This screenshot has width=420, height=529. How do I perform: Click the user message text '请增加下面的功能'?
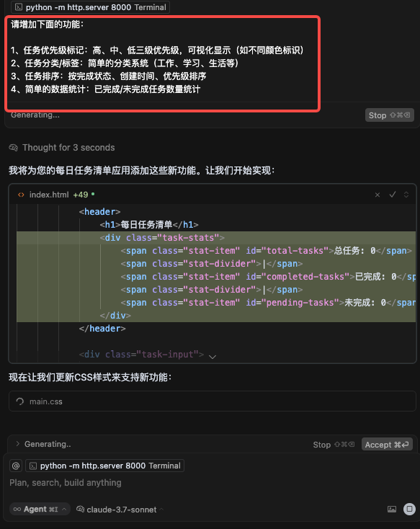[x=47, y=25]
